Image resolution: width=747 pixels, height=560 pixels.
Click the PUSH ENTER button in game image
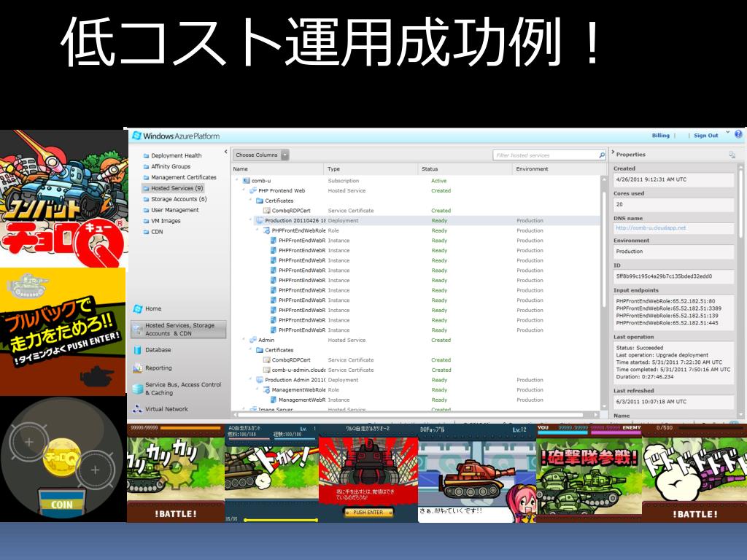tap(368, 513)
